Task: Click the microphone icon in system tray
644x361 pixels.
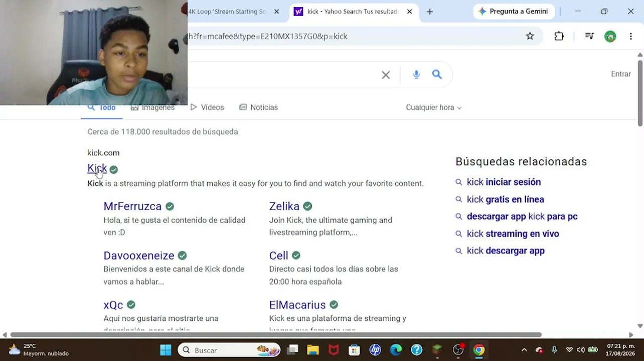Action: [x=554, y=350]
